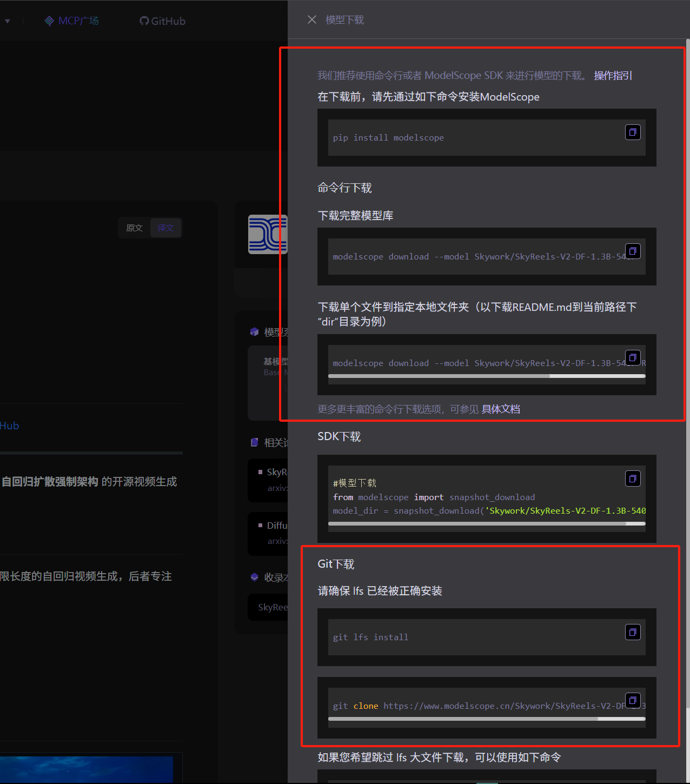Copy the git clone repository command
690x784 pixels.
tap(633, 700)
